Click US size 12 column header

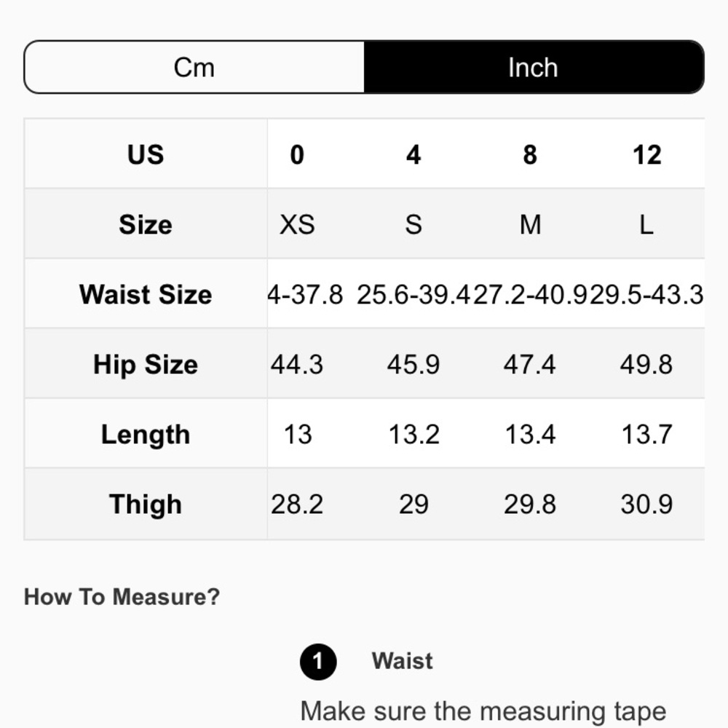tap(646, 154)
